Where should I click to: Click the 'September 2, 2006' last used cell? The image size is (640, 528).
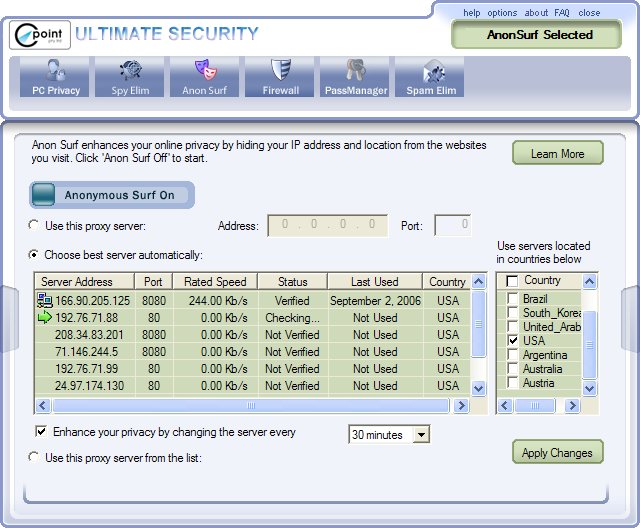pos(375,301)
